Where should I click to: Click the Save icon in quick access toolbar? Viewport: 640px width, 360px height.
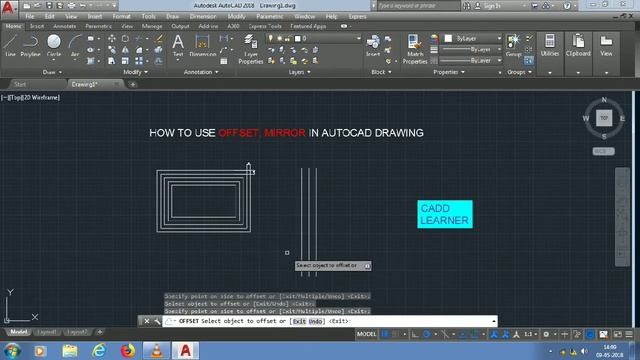click(x=49, y=6)
